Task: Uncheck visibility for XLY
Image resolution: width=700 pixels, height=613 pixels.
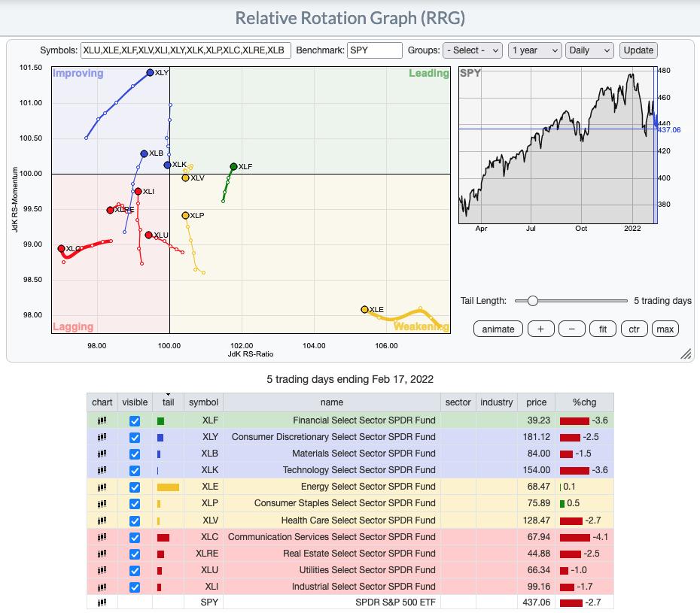Action: 135,438
